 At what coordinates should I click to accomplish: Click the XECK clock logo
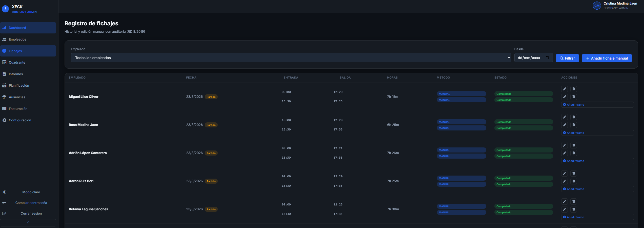(5, 9)
